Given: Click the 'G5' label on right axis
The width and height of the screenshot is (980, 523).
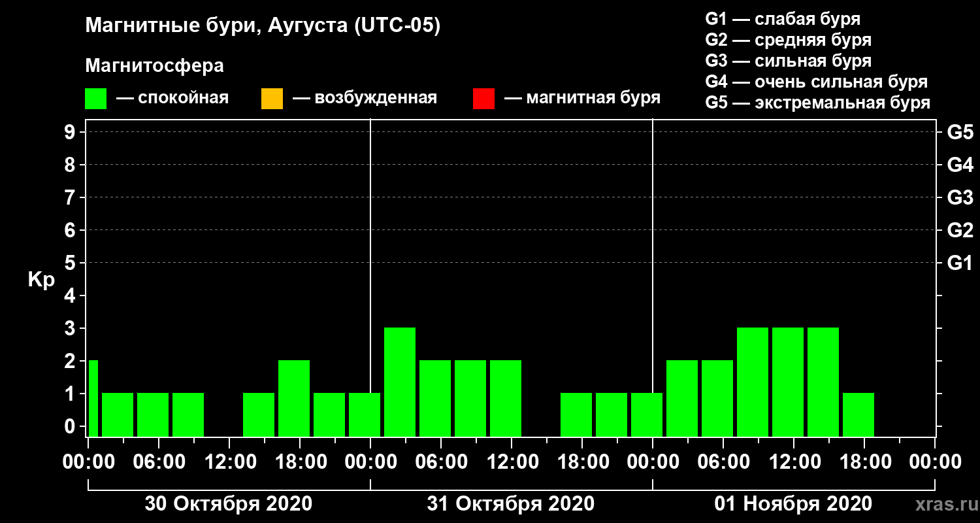Looking at the screenshot, I should tap(960, 132).
